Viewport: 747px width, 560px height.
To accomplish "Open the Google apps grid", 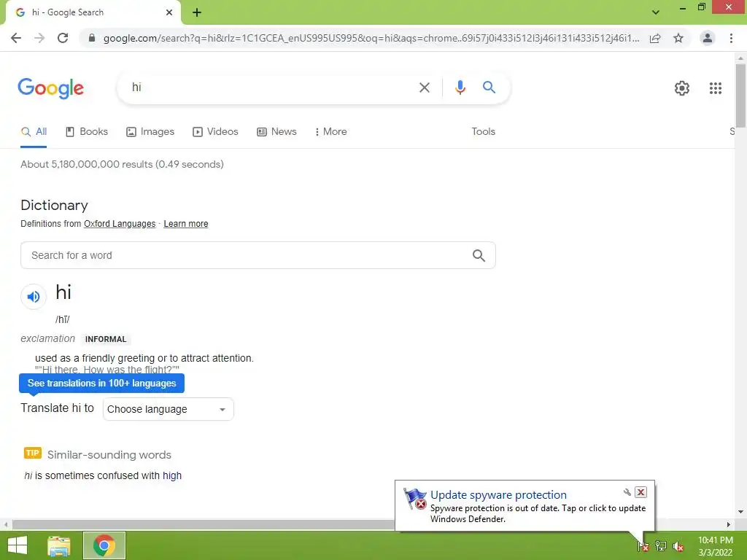I will (715, 88).
